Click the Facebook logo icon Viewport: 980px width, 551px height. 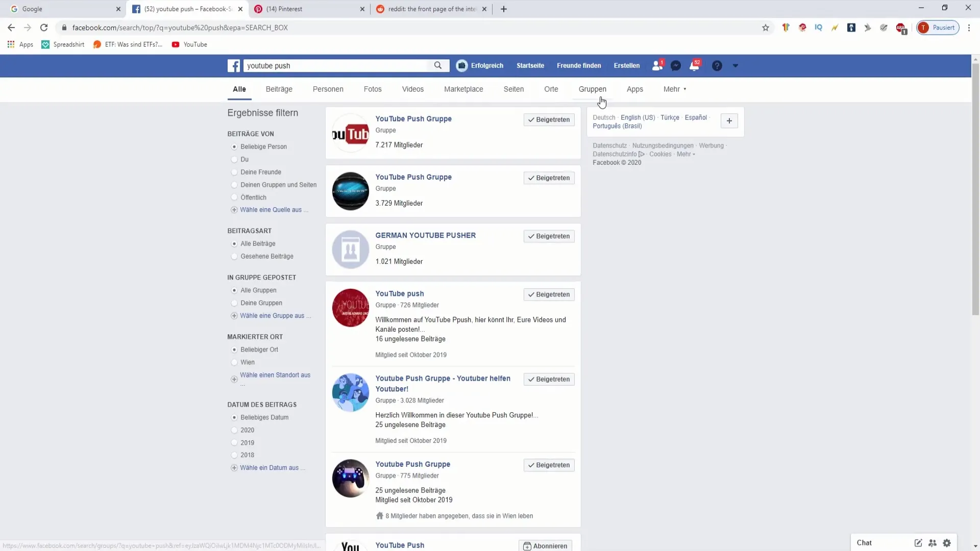pos(234,66)
